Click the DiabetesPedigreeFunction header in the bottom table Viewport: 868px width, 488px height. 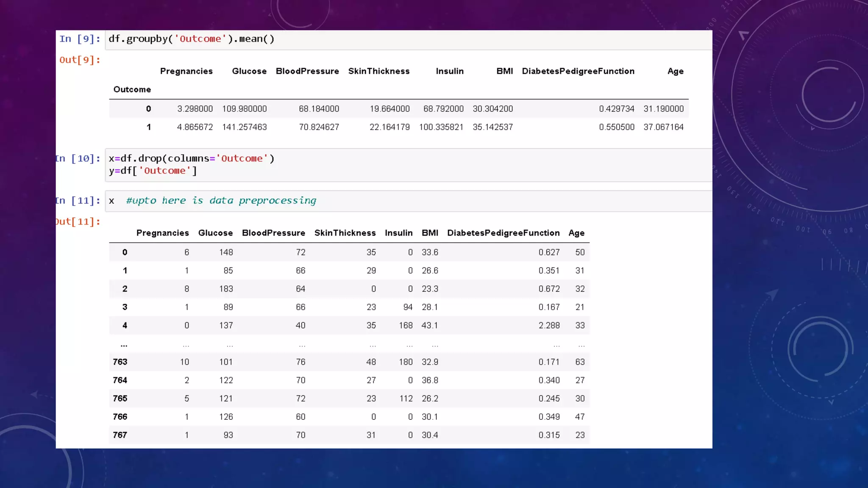pos(503,233)
